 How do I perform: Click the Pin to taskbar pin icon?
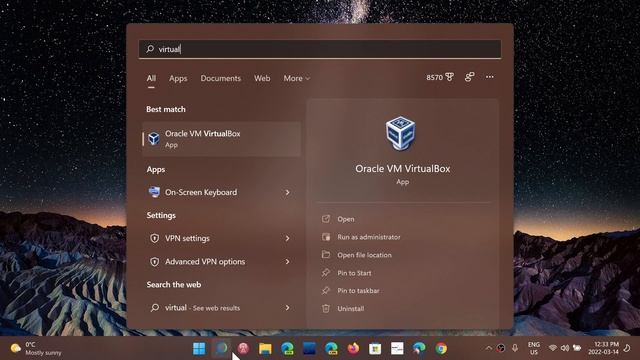326,291
